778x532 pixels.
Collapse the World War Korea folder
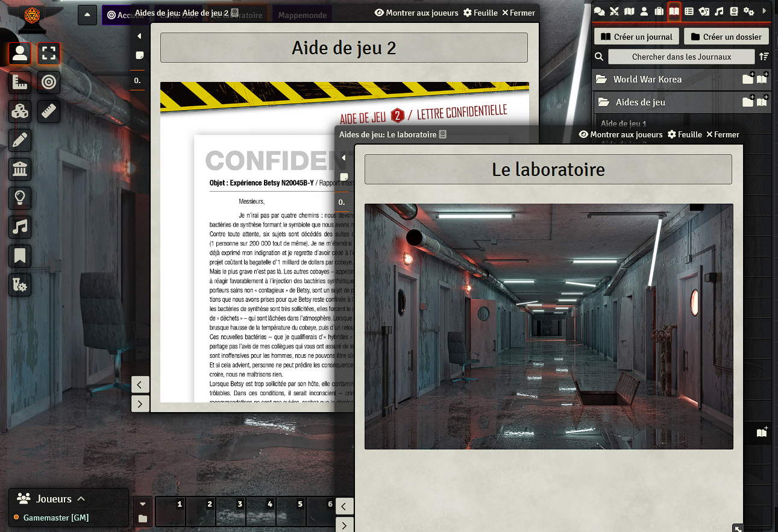647,80
